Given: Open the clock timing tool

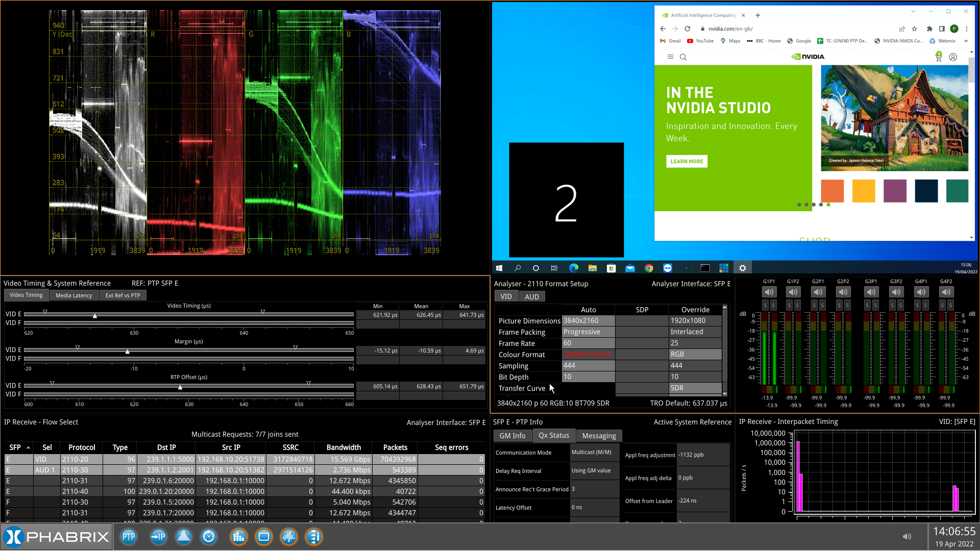Looking at the screenshot, I should coord(209,537).
